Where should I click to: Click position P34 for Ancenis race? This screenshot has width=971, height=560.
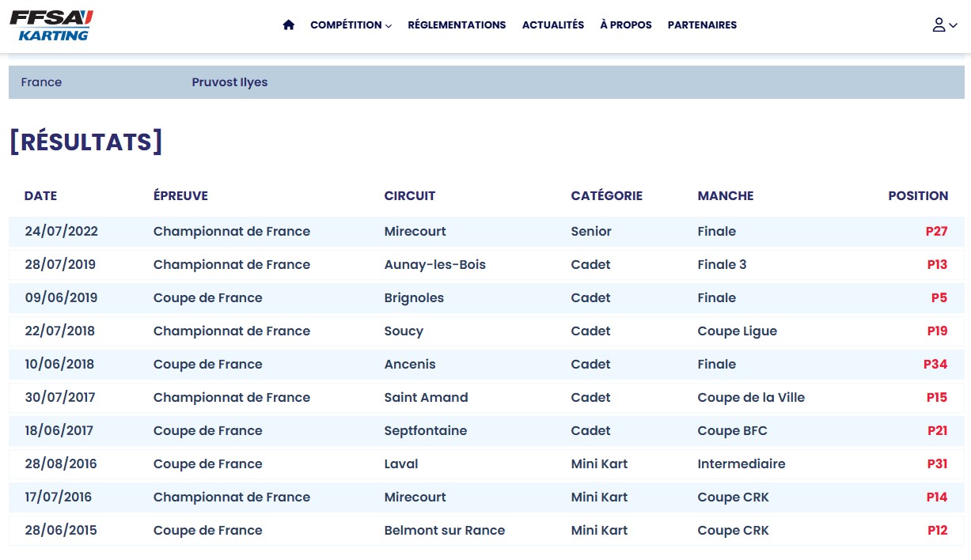click(935, 365)
